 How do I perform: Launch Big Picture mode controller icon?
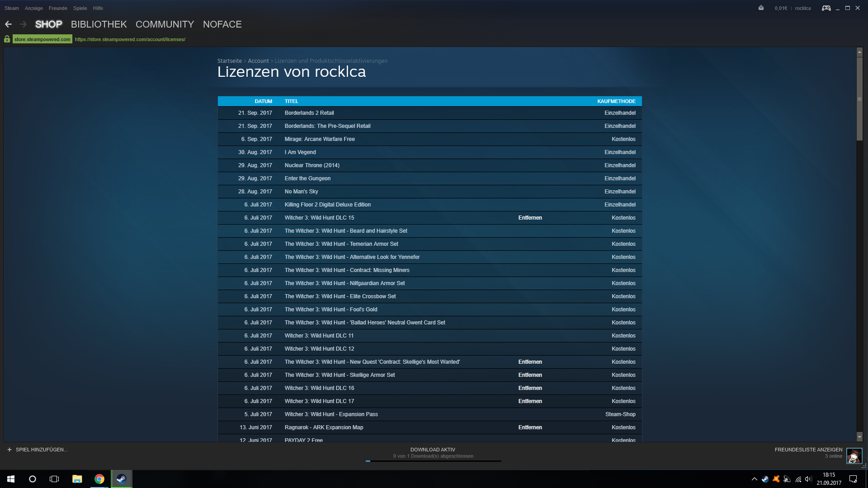coord(826,8)
